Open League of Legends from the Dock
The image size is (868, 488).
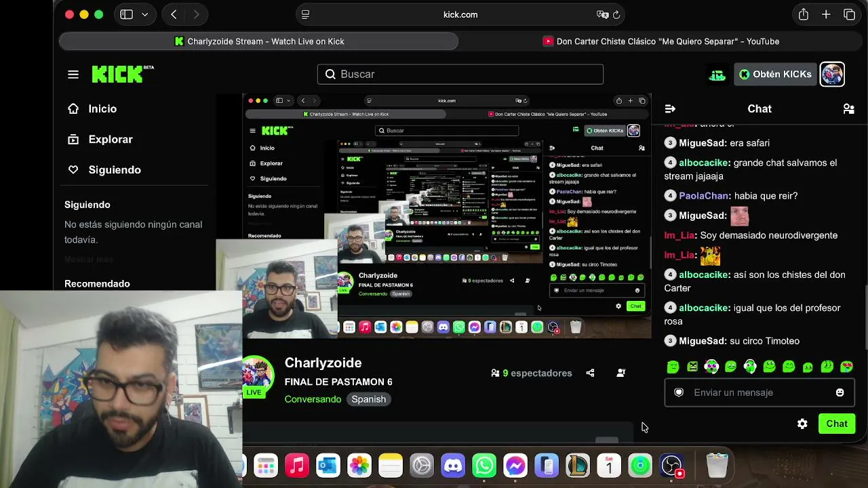(x=578, y=466)
